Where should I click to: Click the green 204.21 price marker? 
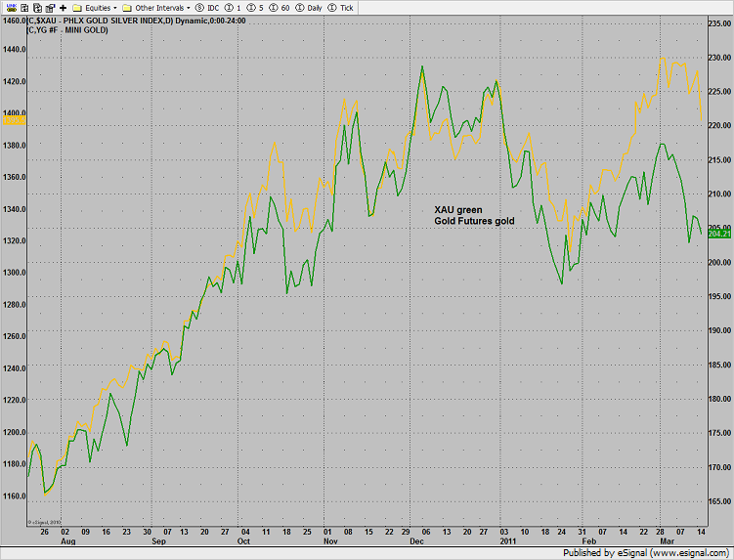[718, 235]
